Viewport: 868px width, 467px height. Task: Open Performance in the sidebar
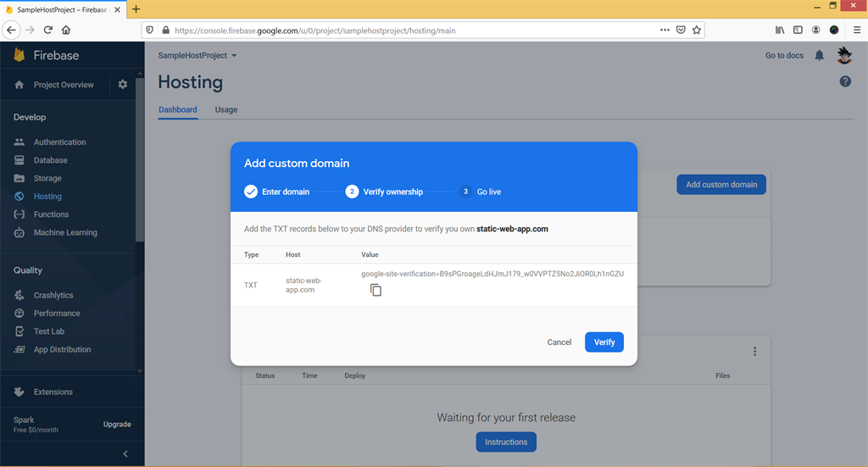(x=57, y=314)
